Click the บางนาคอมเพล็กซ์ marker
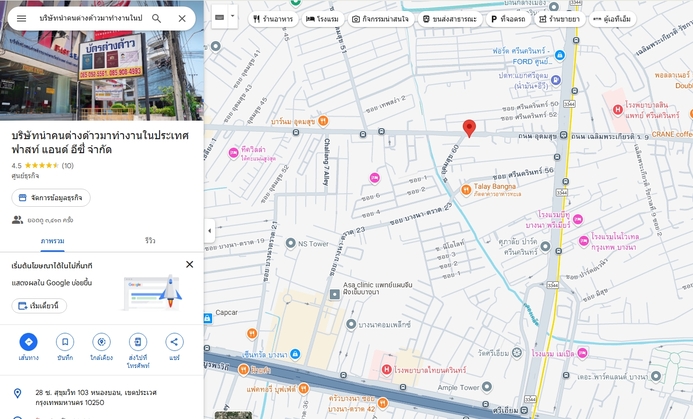 click(x=351, y=324)
